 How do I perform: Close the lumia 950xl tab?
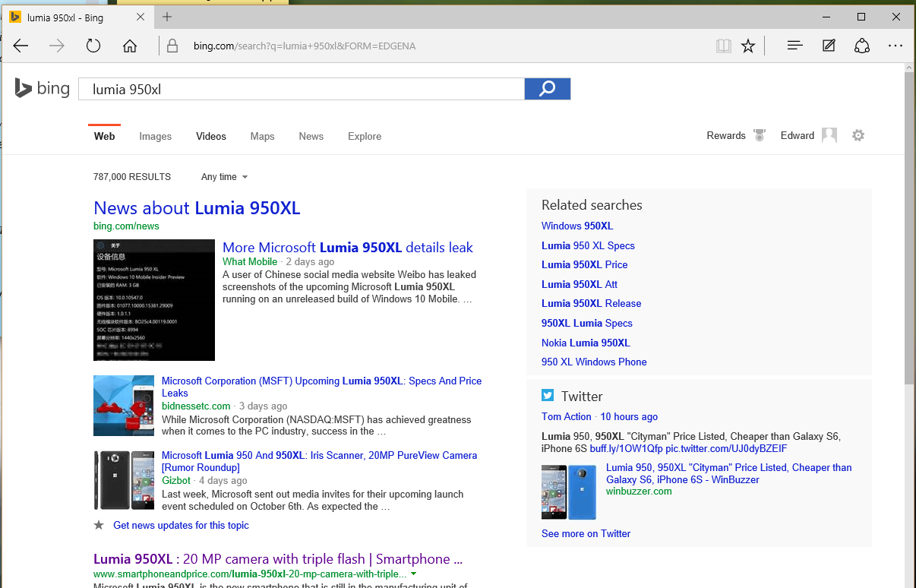click(x=142, y=17)
